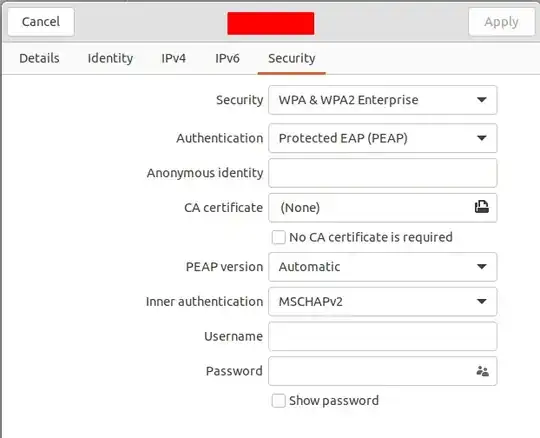
Task: Click the Apply button
Action: pyautogui.click(x=501, y=22)
